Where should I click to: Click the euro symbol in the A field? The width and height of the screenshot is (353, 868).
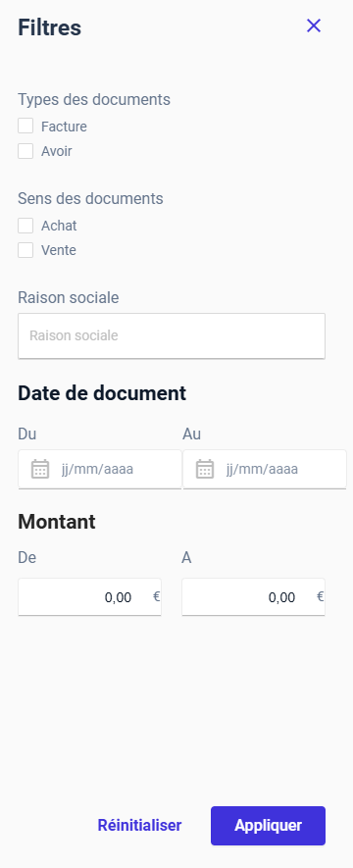coord(321,596)
